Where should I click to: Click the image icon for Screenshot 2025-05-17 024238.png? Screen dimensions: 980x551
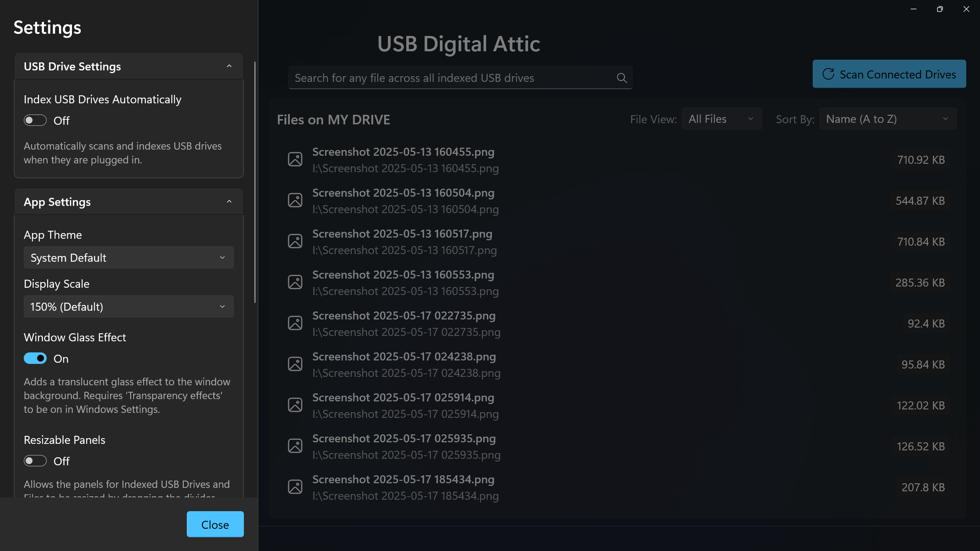click(295, 364)
